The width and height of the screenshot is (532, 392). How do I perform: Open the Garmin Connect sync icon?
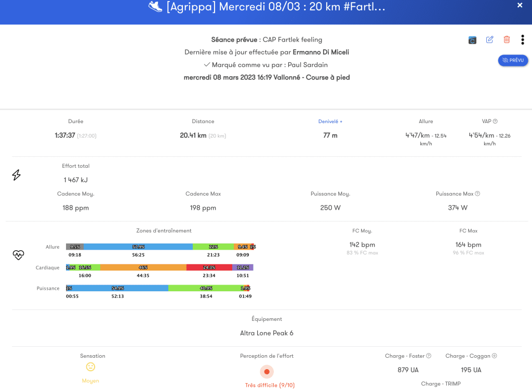pos(472,40)
